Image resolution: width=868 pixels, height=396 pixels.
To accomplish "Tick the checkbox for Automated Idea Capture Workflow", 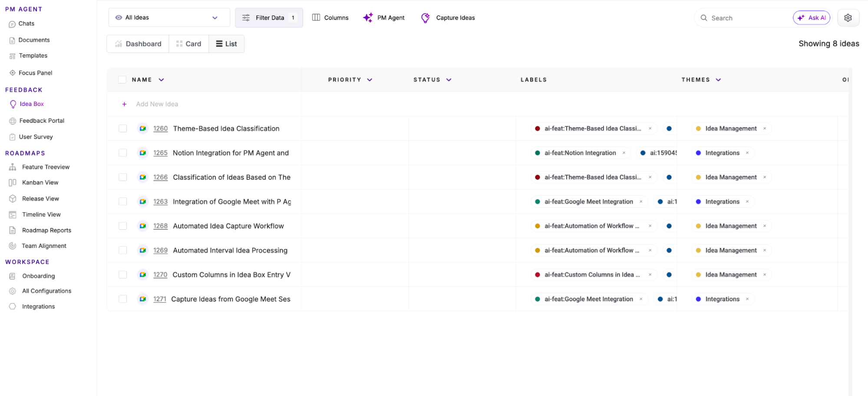I will pos(122,226).
